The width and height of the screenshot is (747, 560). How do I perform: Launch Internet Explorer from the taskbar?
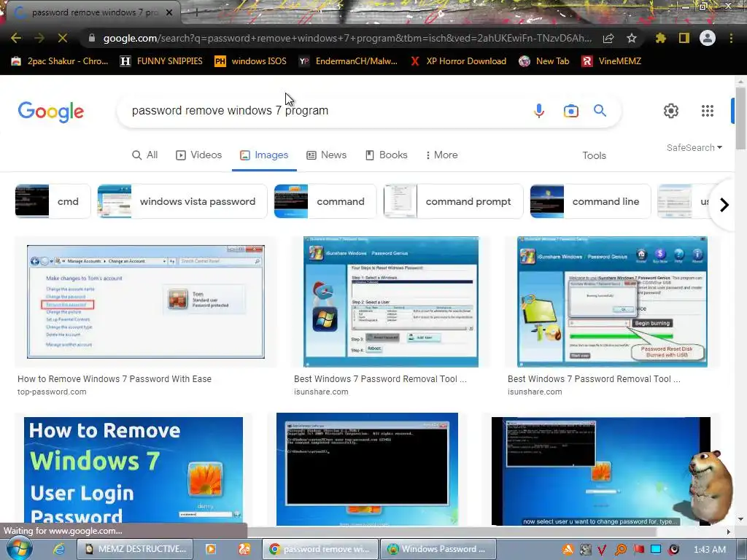58,549
